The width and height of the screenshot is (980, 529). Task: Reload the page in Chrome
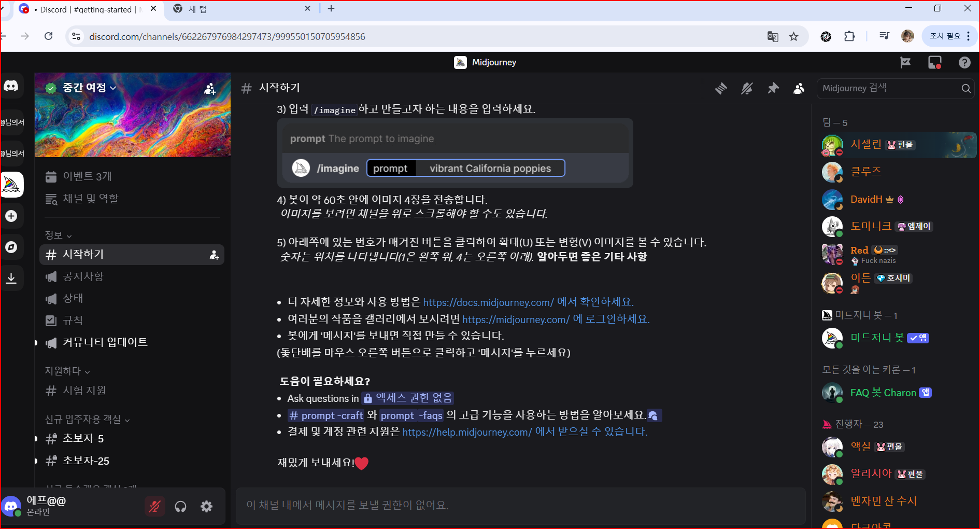[x=49, y=36]
